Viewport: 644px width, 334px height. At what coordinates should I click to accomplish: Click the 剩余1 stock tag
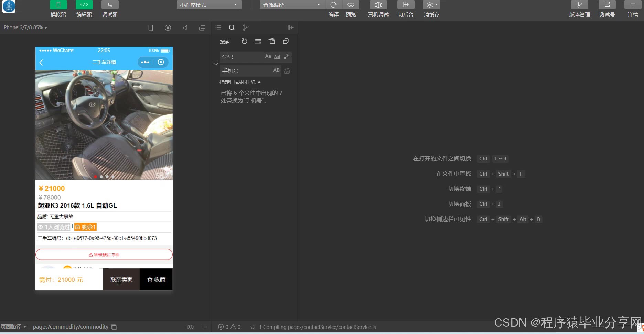[86, 227]
